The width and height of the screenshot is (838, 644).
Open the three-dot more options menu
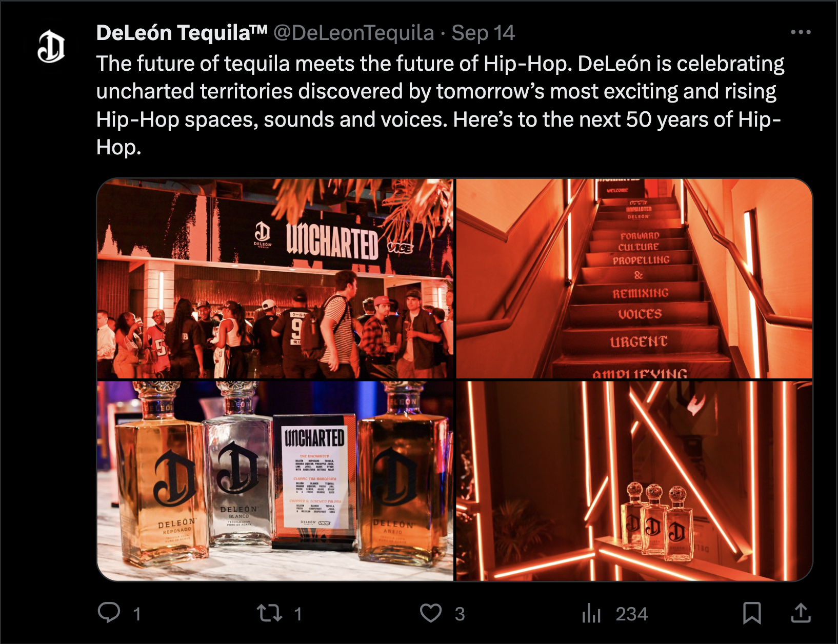point(801,32)
